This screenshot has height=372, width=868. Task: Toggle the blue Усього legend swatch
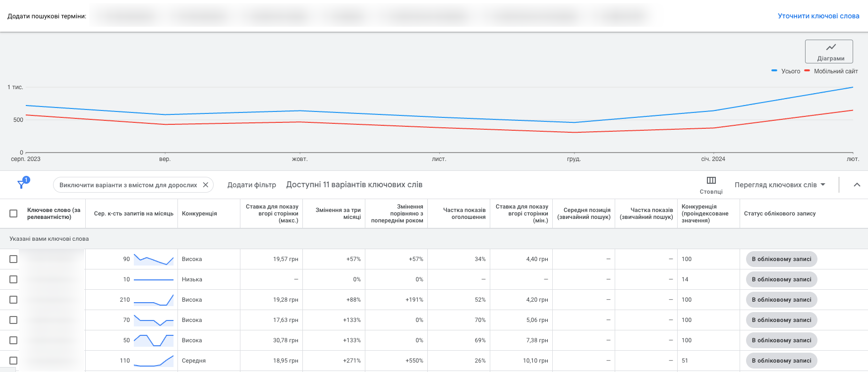point(774,71)
